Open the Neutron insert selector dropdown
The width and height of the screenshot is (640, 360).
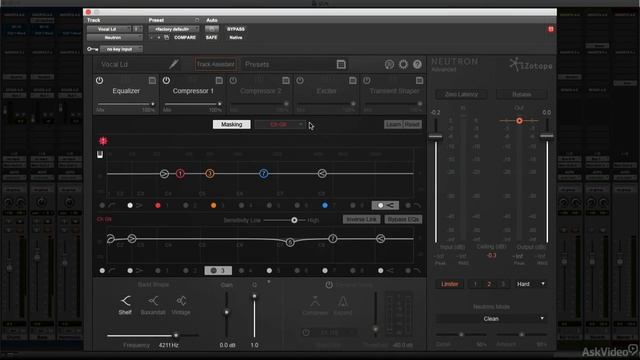114,38
